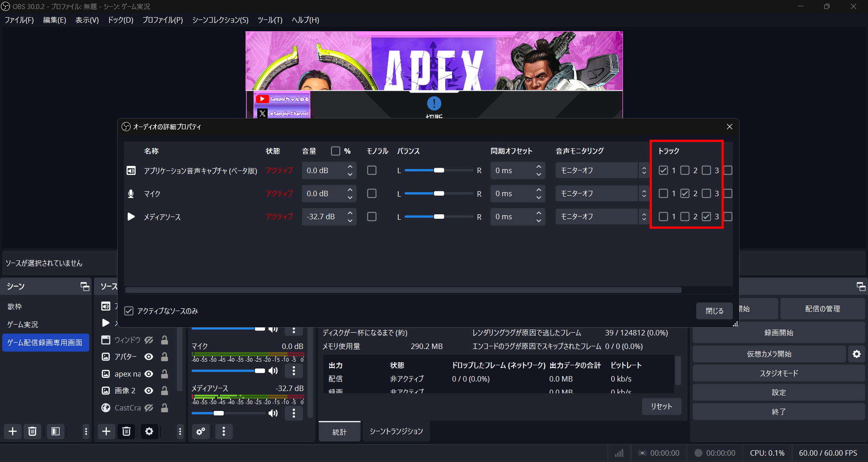Click the CastCra browser source icon
The height and width of the screenshot is (462, 868).
(x=106, y=408)
